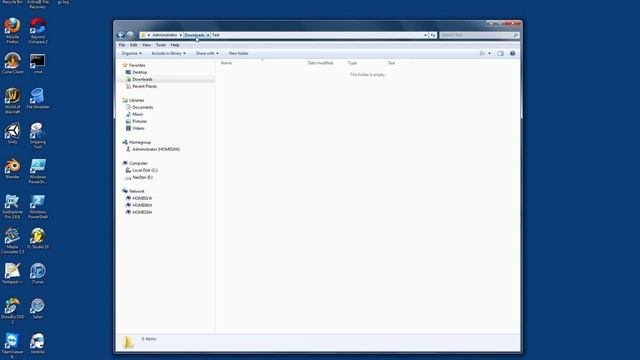The image size is (640, 360).
Task: Select the TeamViewer 8 desktop icon
Action: 13,346
